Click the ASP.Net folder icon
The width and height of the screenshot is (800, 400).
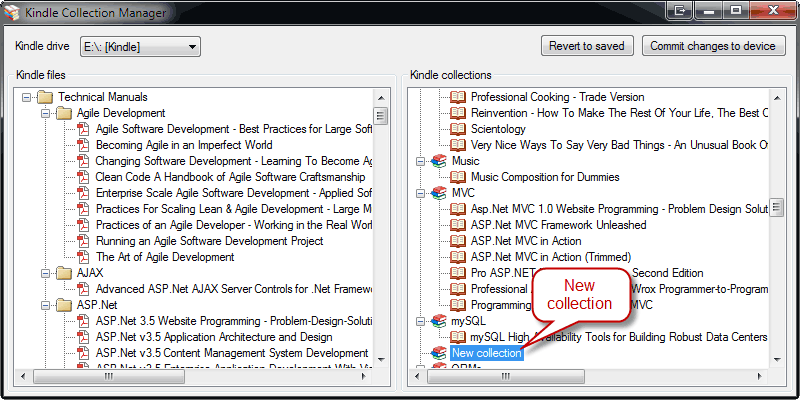pos(64,305)
